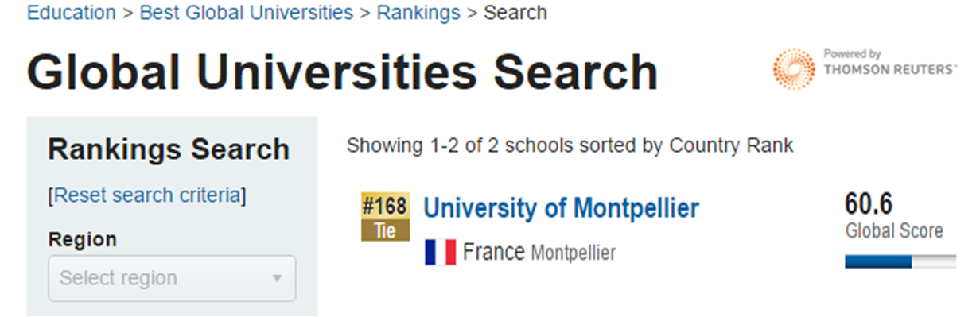Click the French flag icon
Viewport: 980px width, 317px height.
tap(440, 253)
